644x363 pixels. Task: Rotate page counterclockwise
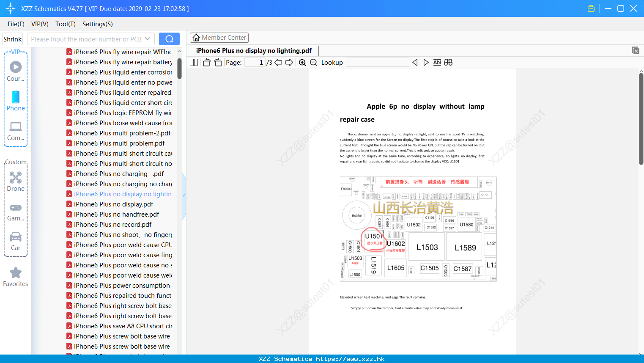pyautogui.click(x=206, y=63)
